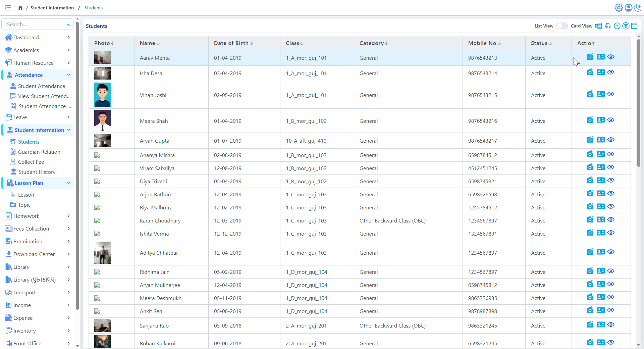Screen dimensions: 644x349
Task: Open settings gear in top bar
Action: coord(619,8)
